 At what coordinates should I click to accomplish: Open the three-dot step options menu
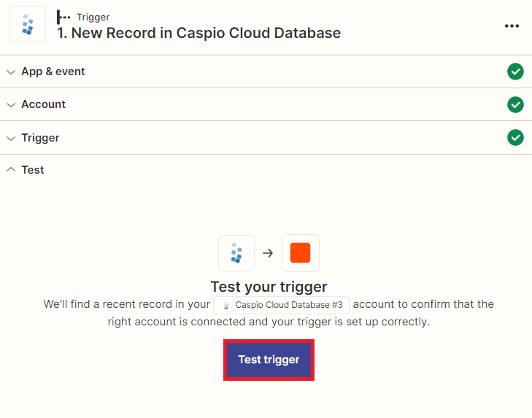coord(512,26)
